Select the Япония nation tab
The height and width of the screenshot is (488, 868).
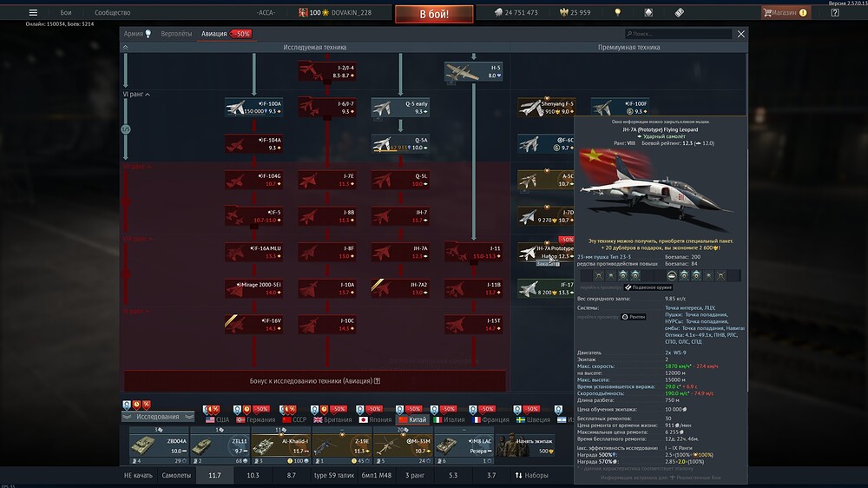[x=375, y=419]
